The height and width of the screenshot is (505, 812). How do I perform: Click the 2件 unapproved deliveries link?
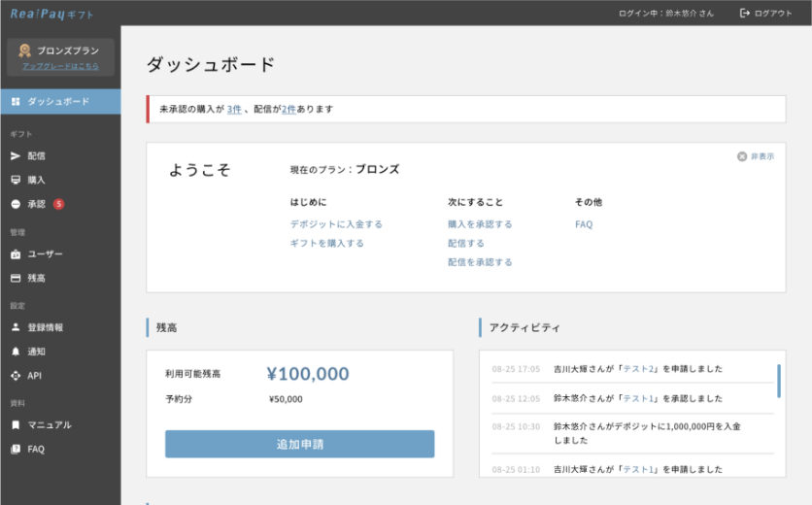[x=289, y=109]
